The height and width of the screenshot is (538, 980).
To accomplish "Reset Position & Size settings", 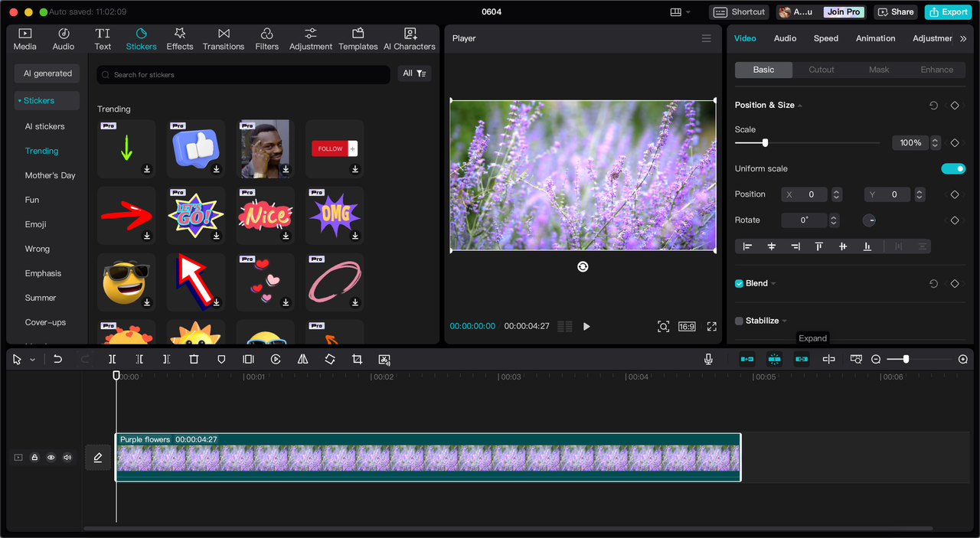I will pyautogui.click(x=933, y=106).
